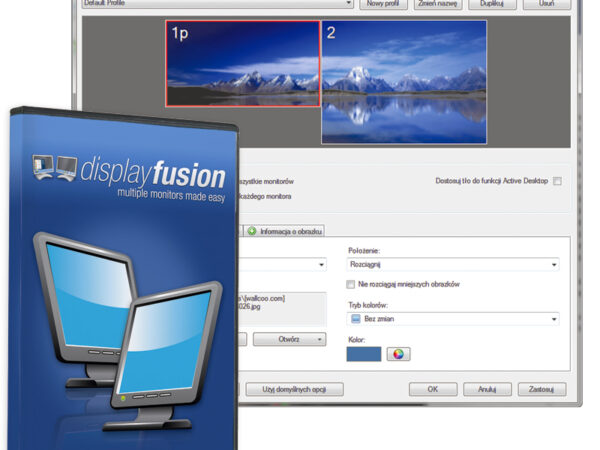Click the Użyj domyślnych opcji button

[x=295, y=389]
